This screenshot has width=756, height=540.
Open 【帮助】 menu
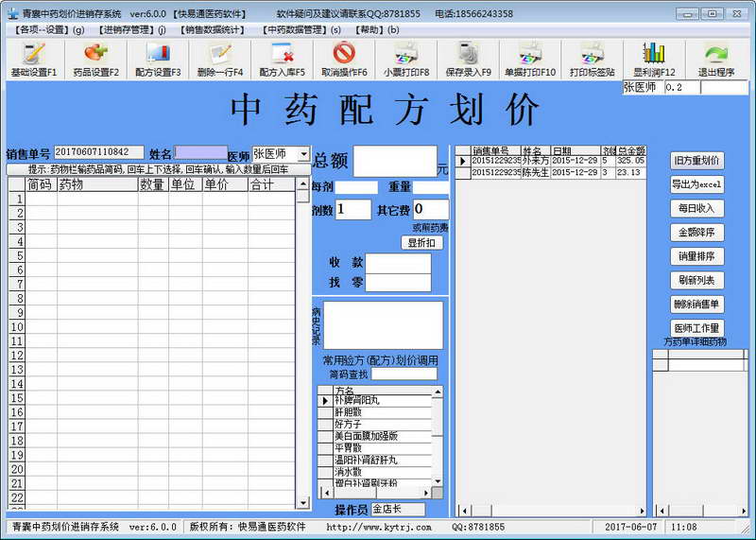(x=376, y=30)
